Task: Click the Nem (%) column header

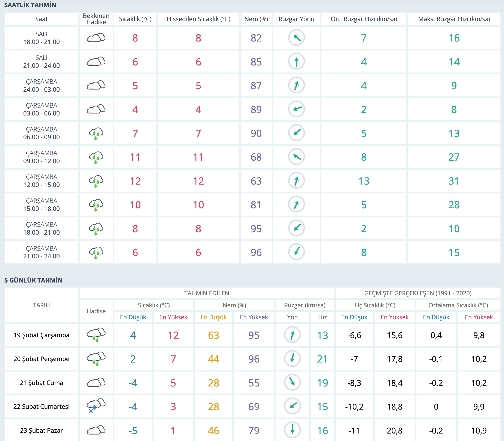Action: (256, 19)
